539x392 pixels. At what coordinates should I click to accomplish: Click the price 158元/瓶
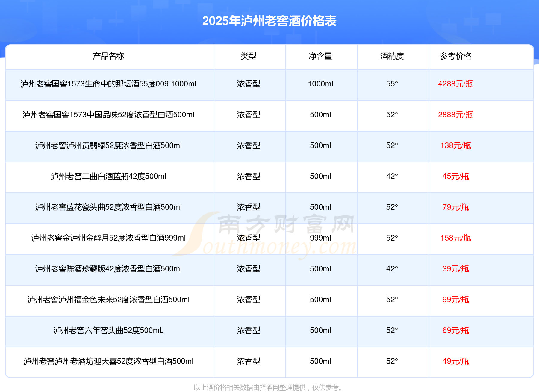point(456,238)
